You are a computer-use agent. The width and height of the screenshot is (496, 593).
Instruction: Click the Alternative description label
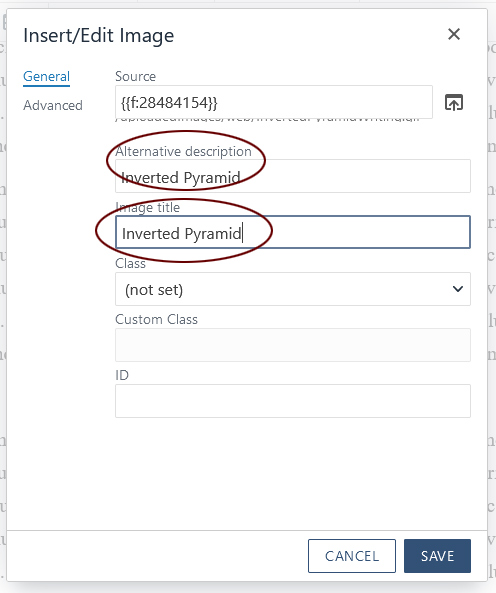click(x=183, y=152)
